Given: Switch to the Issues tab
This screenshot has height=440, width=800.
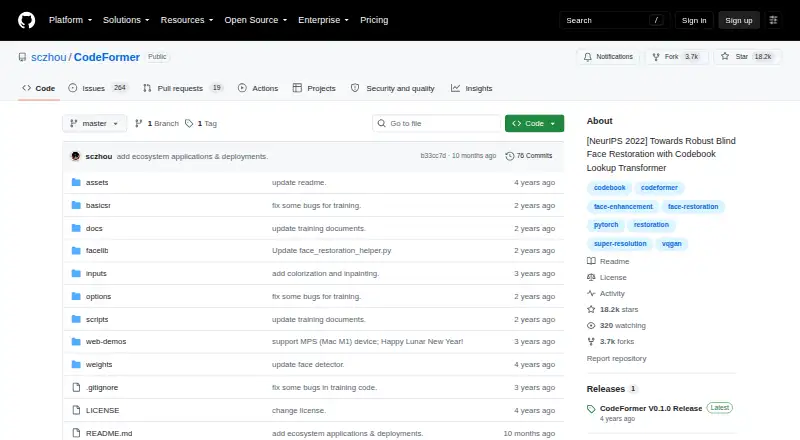Looking at the screenshot, I should tap(97, 88).
